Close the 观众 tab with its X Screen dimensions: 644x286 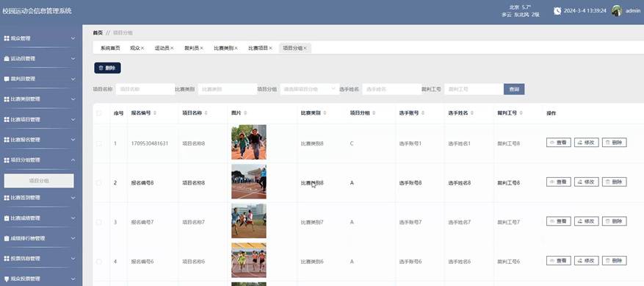click(x=142, y=48)
